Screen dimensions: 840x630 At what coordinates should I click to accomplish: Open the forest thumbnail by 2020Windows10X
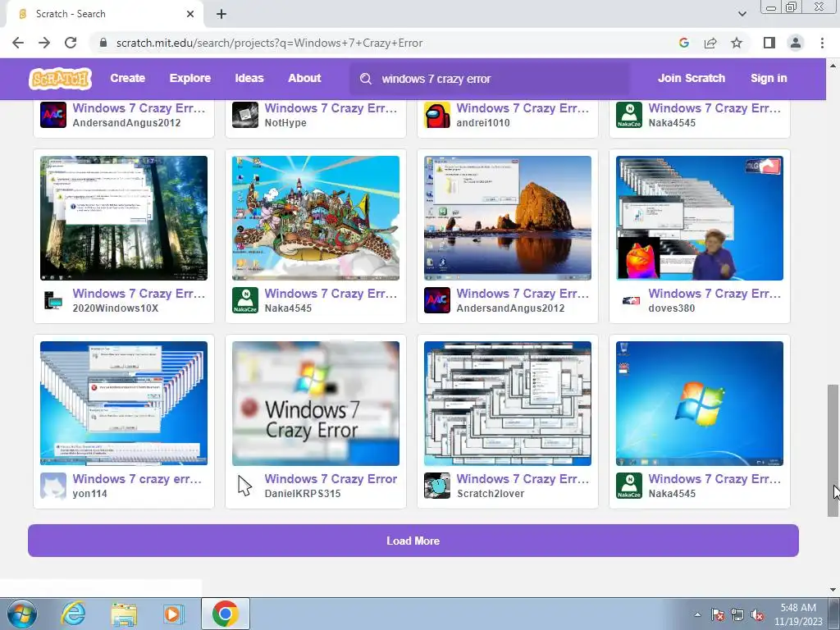point(124,218)
